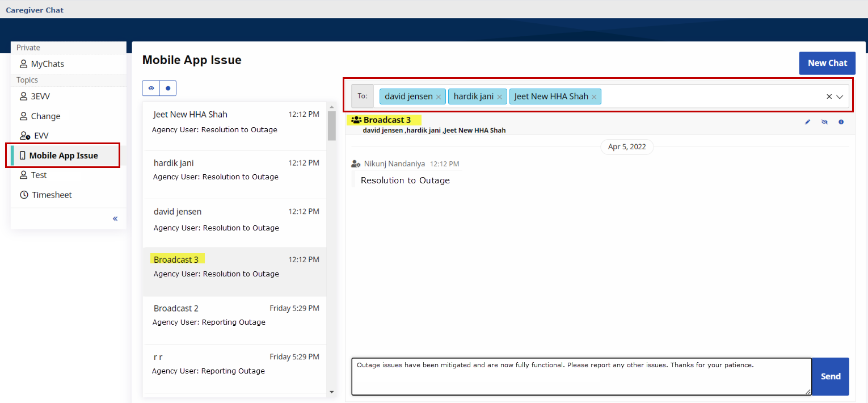Remove hardik jani recipient tag
Viewport: 868px width, 403px height.
[x=499, y=97]
